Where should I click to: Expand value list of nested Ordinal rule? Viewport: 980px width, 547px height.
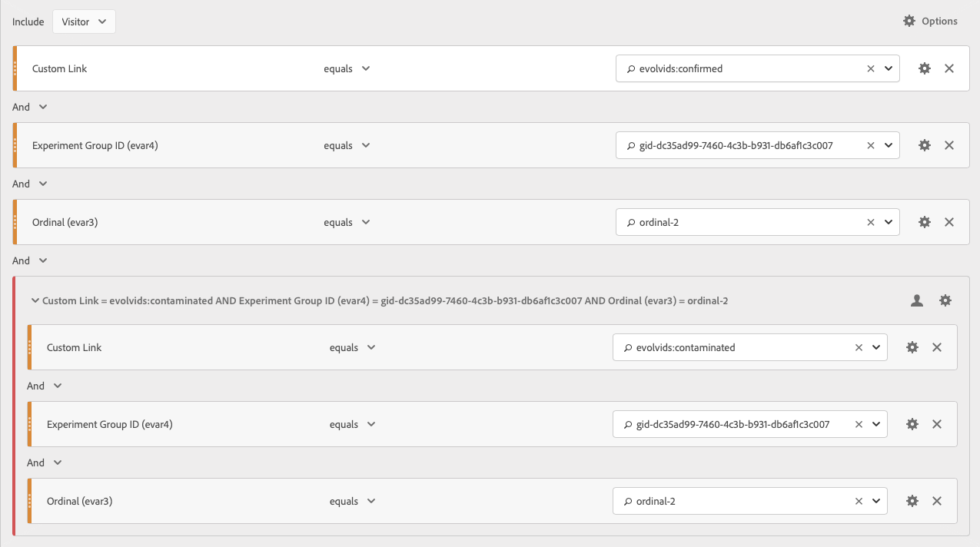pyautogui.click(x=876, y=501)
